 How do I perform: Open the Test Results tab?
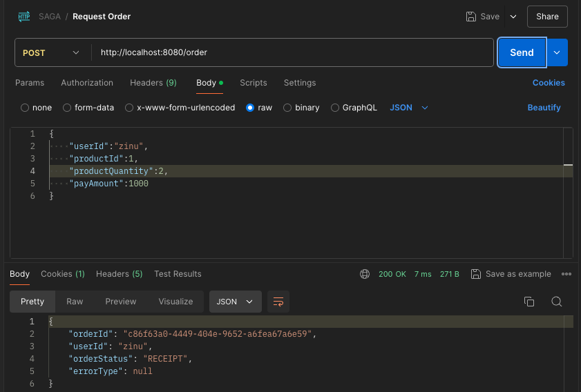(178, 274)
